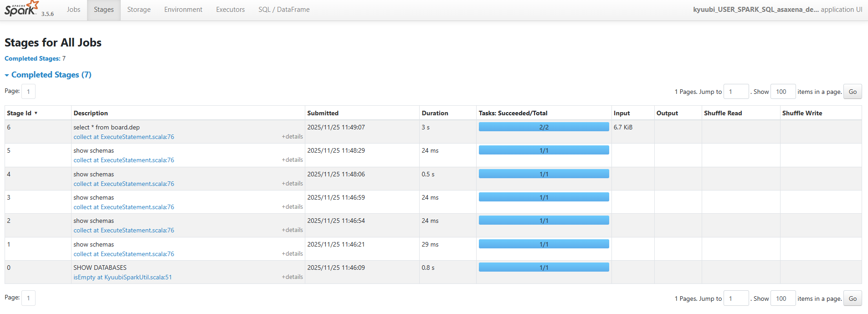868x314 pixels.
Task: Click submitted time 2025/11/25 11:49:07
Action: click(x=336, y=127)
